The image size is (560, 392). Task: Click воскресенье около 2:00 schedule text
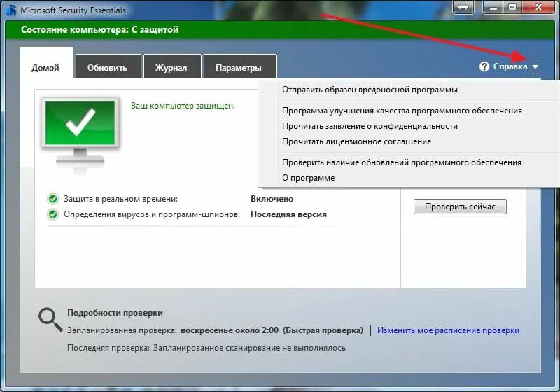click(230, 330)
